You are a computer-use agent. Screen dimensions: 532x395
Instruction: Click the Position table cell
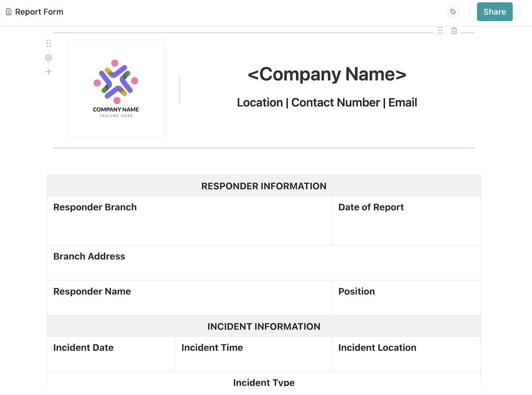406,297
